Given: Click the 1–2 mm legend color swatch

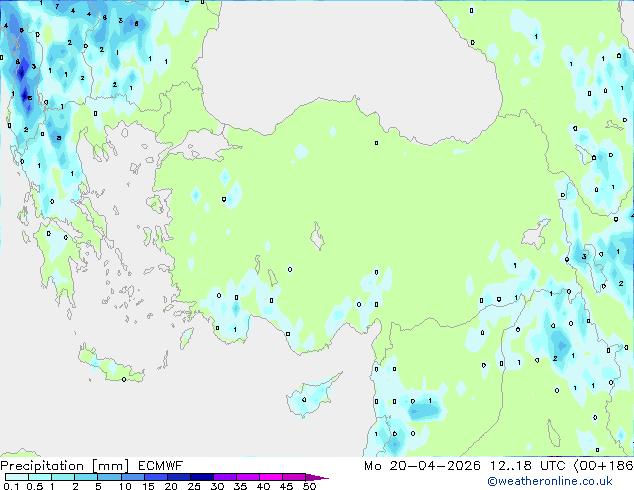Looking at the screenshot, I should [63, 477].
